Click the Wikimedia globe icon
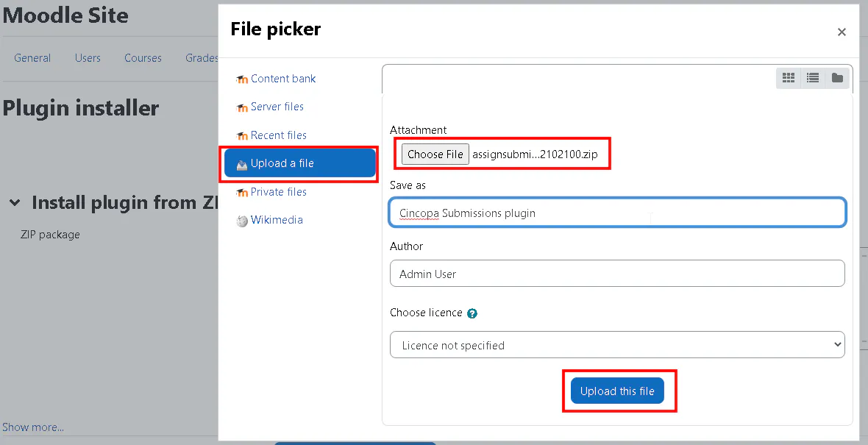Screen dimensions: 868x445 (242, 221)
